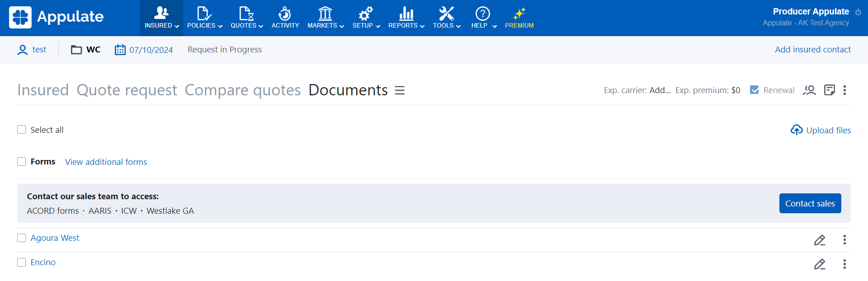Expand the Policies dropdown menu
868x281 pixels.
[205, 18]
